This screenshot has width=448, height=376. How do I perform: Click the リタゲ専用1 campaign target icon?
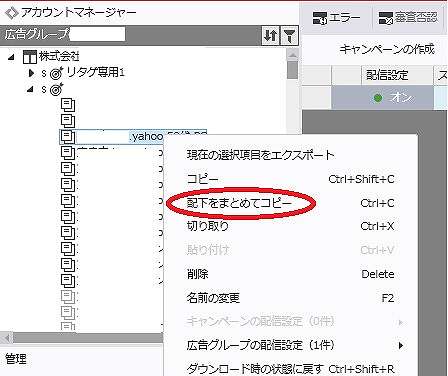[56, 73]
